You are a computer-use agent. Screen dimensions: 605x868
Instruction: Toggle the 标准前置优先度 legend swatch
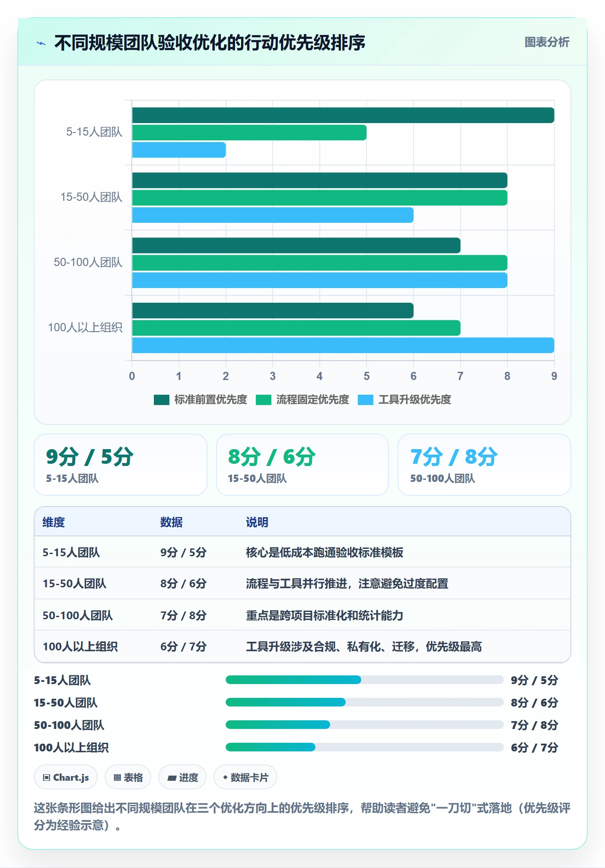point(161,400)
